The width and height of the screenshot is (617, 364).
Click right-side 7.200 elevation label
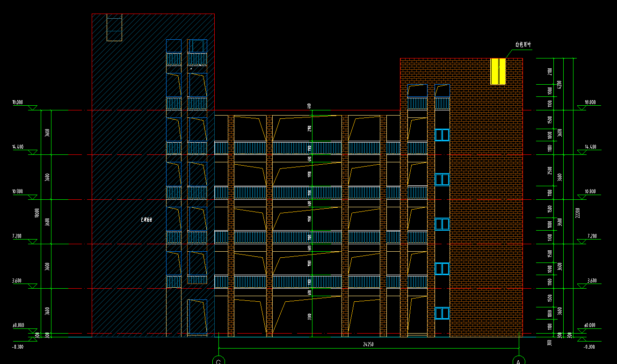[591, 236]
